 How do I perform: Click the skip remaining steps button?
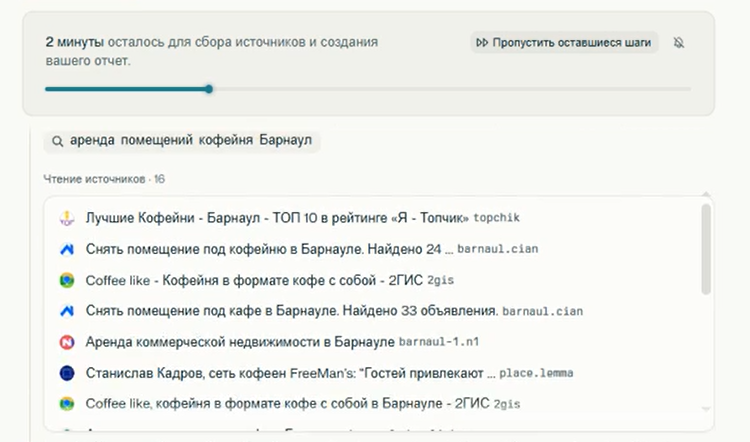(x=564, y=43)
